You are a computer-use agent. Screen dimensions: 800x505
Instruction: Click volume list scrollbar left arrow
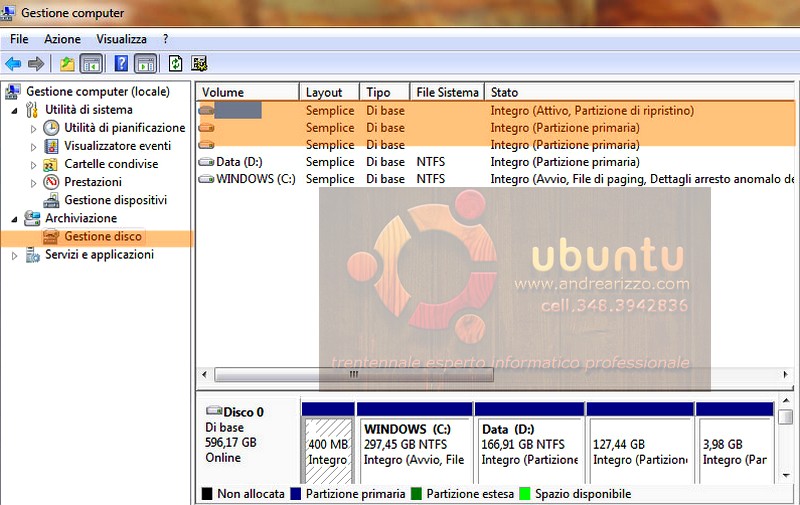coord(204,375)
